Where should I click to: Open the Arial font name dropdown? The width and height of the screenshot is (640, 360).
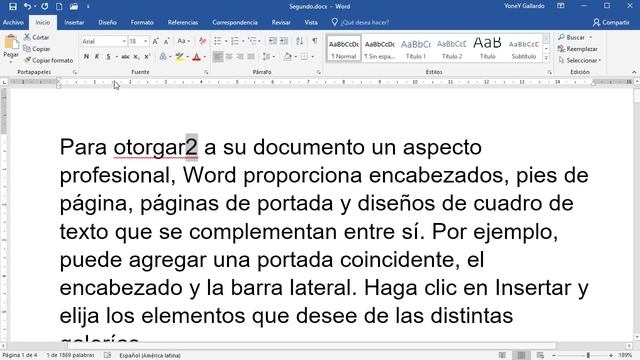point(124,41)
